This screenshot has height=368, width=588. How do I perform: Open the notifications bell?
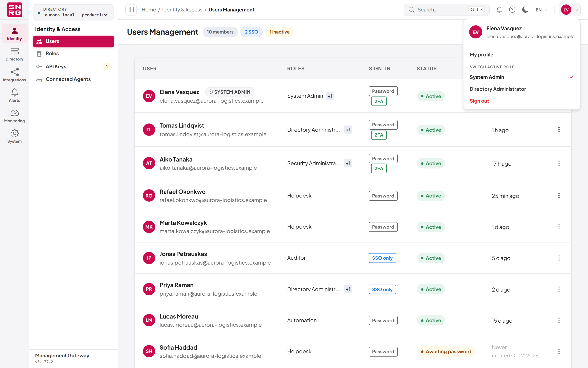499,10
